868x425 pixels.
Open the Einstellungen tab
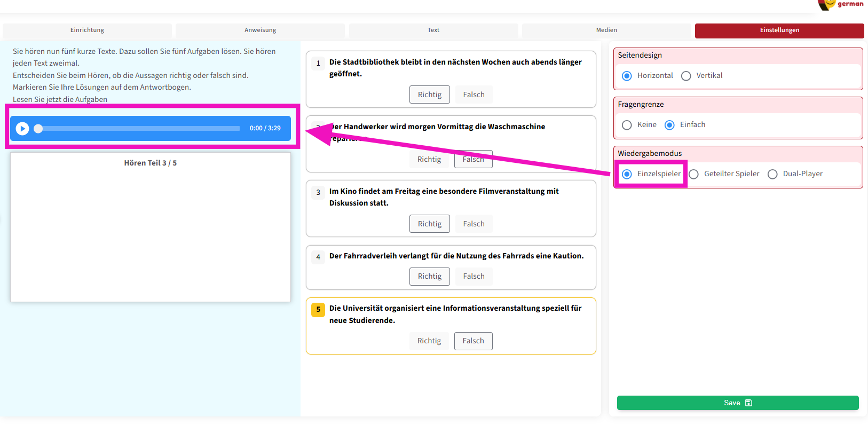[779, 30]
